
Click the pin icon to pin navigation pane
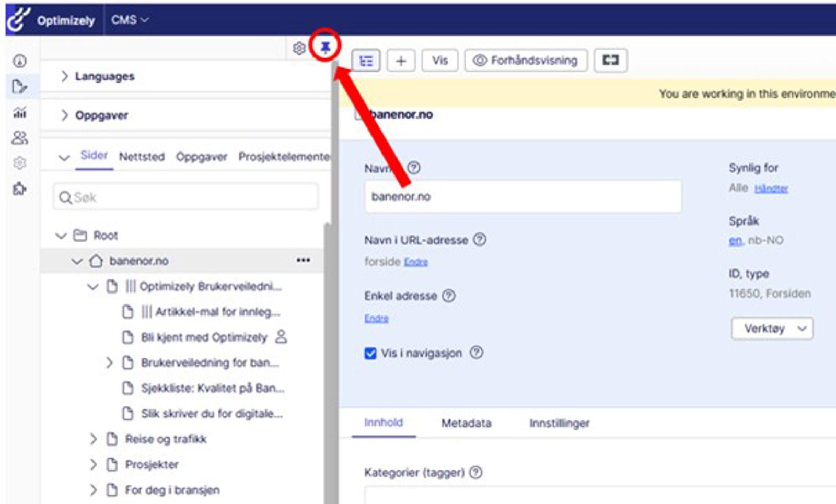(325, 48)
